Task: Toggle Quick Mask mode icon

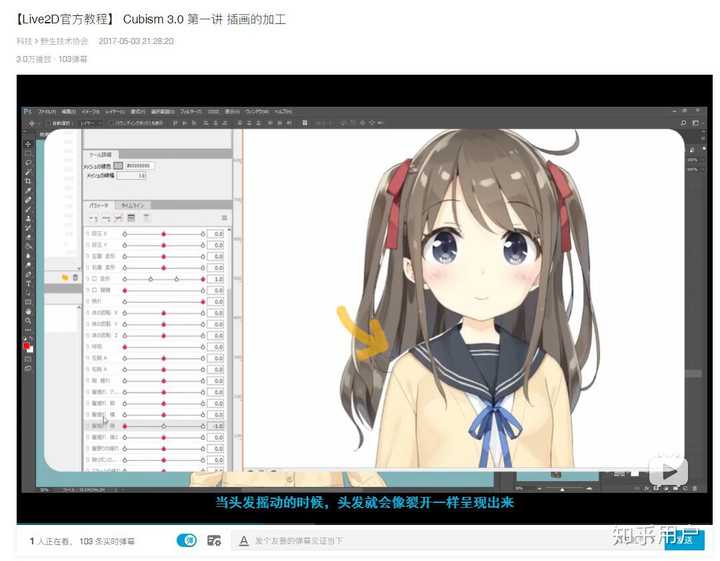Action: [x=28, y=359]
